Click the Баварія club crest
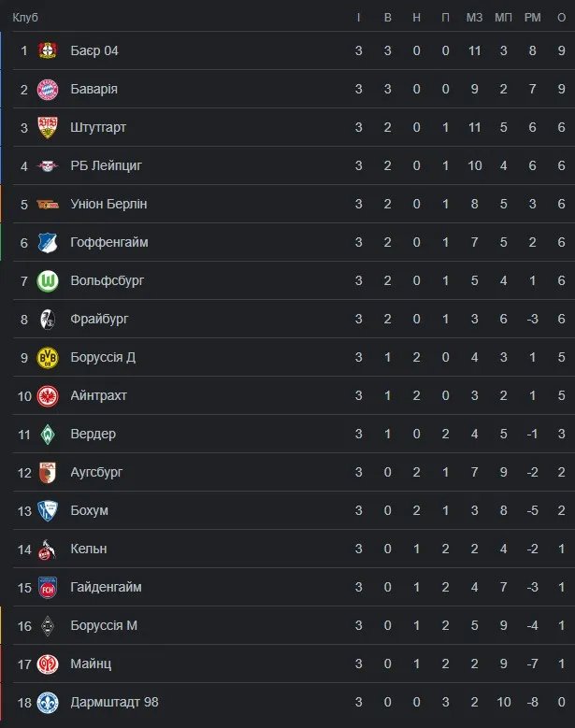This screenshot has width=575, height=728. (x=48, y=89)
